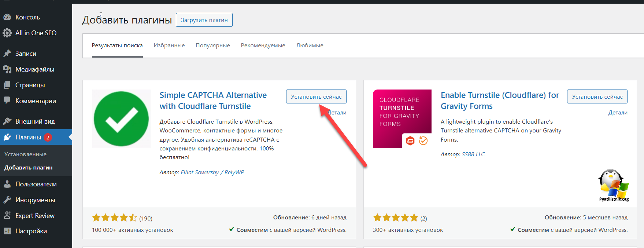Click "Обновление: 6 дней назад" text
The height and width of the screenshot is (248, 644).
310,218
